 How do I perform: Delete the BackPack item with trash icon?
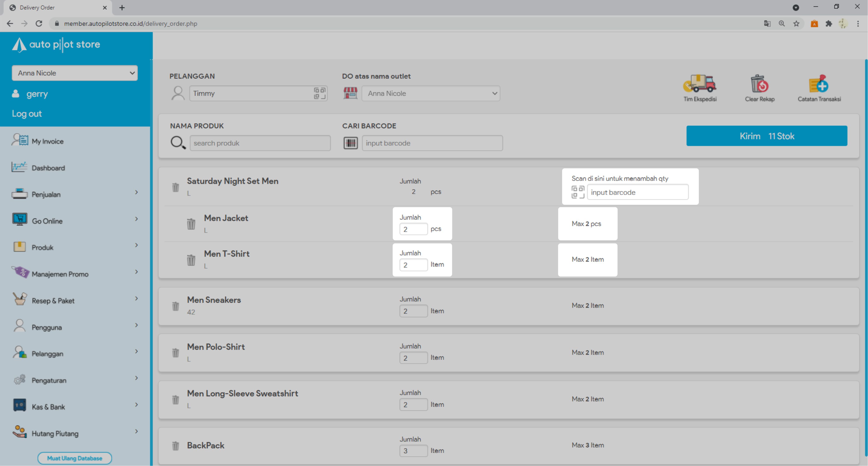click(x=176, y=445)
